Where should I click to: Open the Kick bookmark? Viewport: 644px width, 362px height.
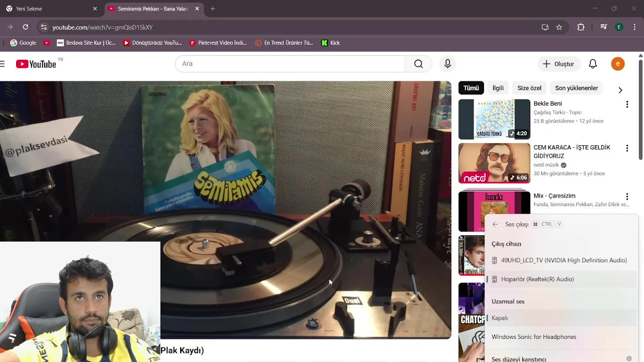point(331,43)
